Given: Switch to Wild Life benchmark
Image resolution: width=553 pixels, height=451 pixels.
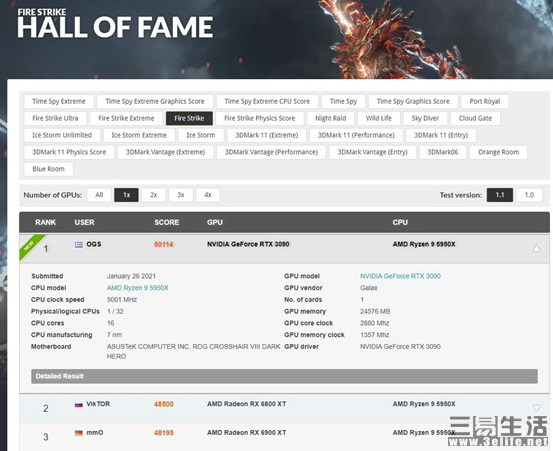Looking at the screenshot, I should (379, 118).
